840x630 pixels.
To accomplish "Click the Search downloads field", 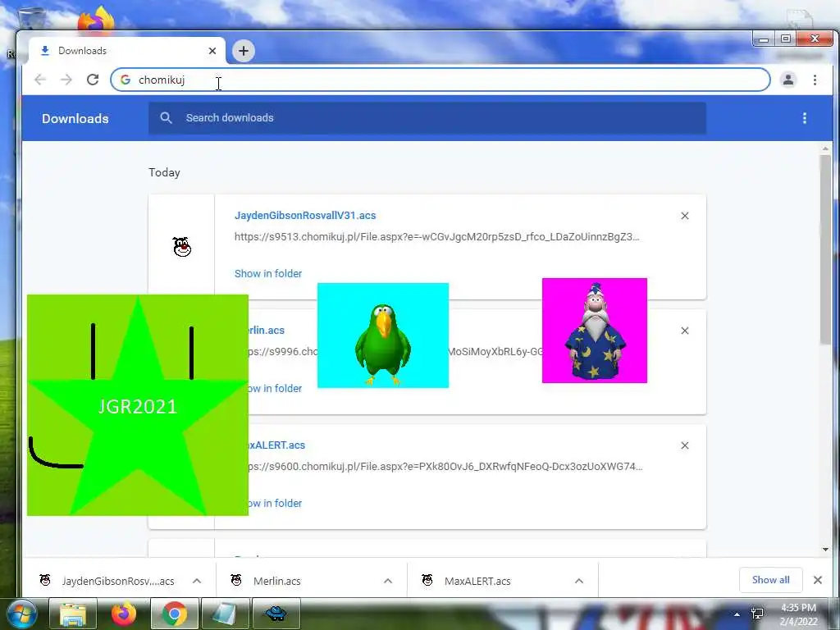I will (427, 118).
